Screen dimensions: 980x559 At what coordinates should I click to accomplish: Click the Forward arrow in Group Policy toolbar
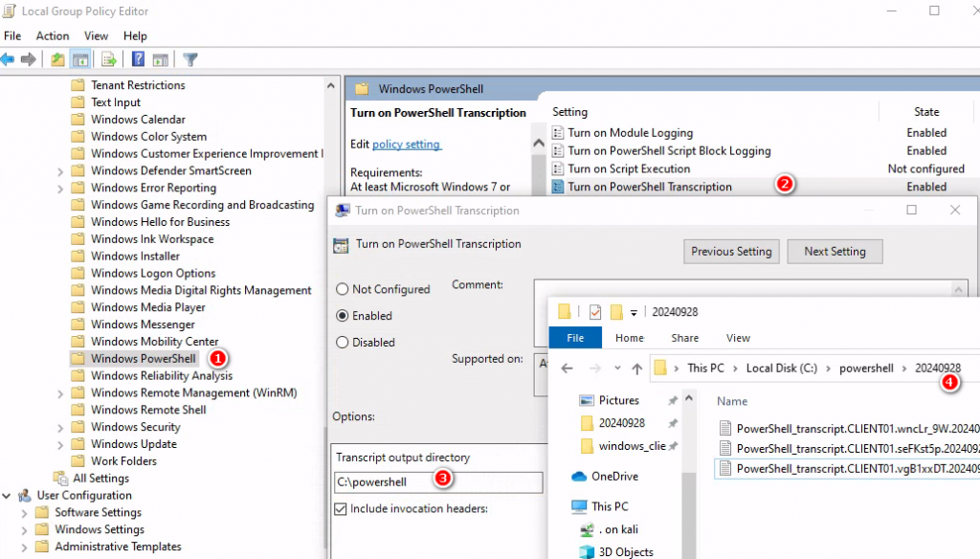[x=28, y=59]
